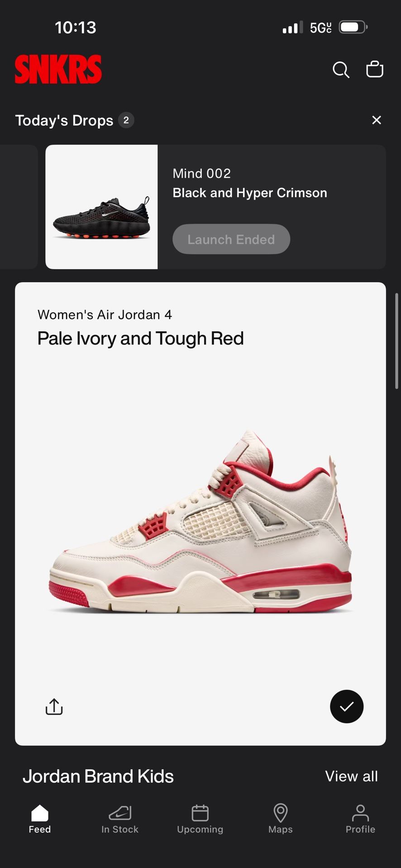Tap the Launch Ended button
This screenshot has width=401, height=868.
231,239
